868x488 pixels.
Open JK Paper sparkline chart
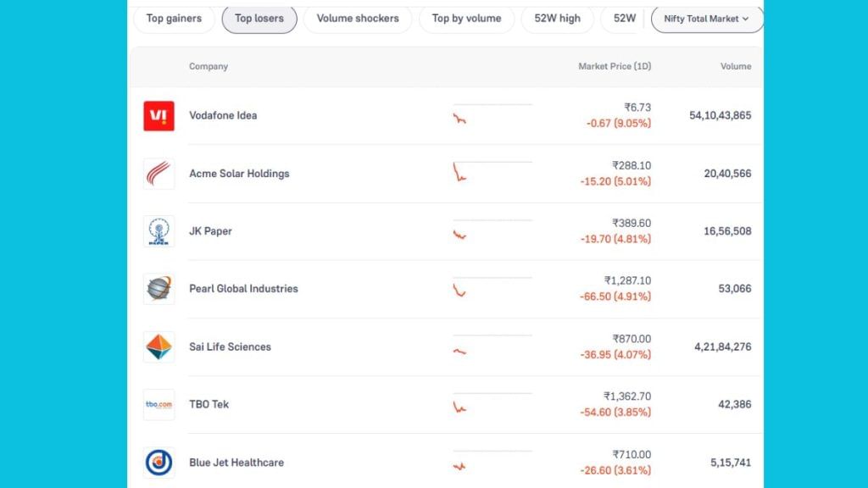point(492,230)
